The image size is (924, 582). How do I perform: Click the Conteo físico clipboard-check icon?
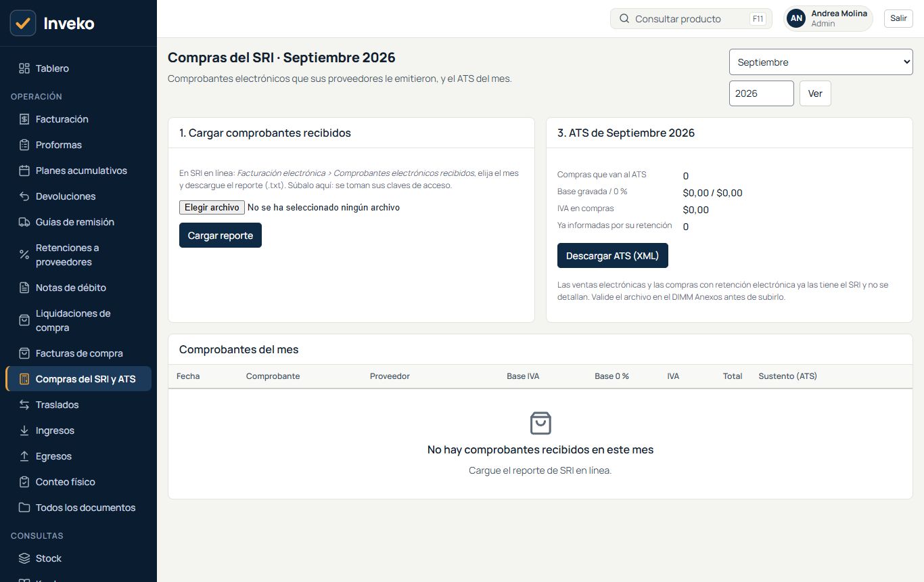click(x=24, y=482)
